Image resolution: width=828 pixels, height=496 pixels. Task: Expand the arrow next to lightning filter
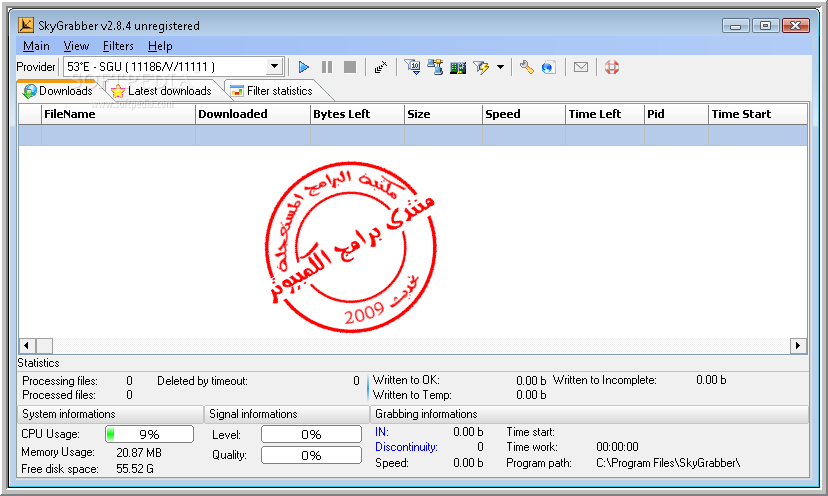click(500, 67)
